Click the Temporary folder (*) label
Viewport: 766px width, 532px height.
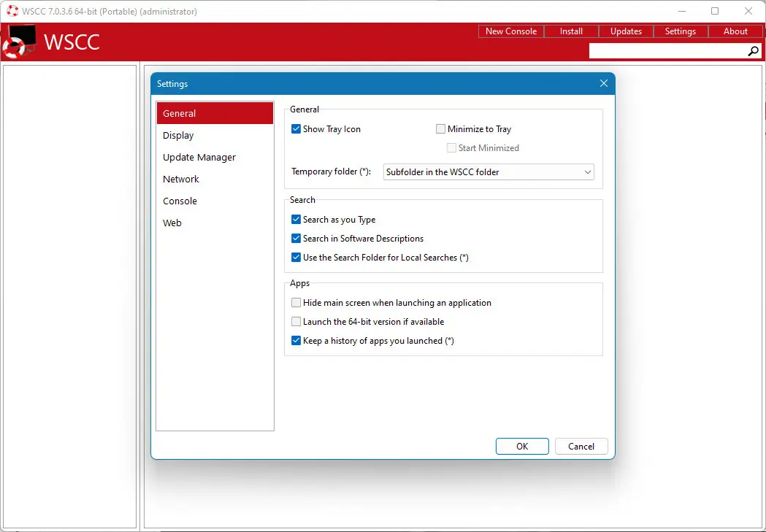pyautogui.click(x=332, y=171)
